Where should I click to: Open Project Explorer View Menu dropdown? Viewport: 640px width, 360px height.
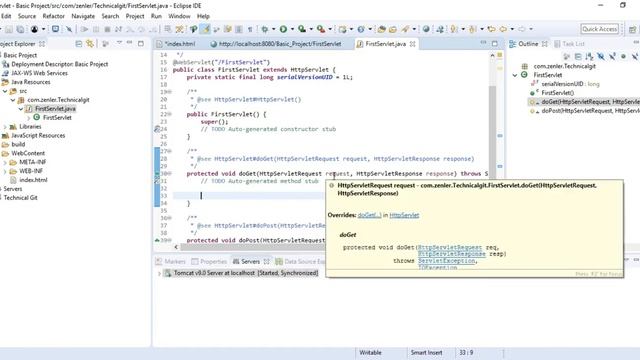click(x=119, y=43)
